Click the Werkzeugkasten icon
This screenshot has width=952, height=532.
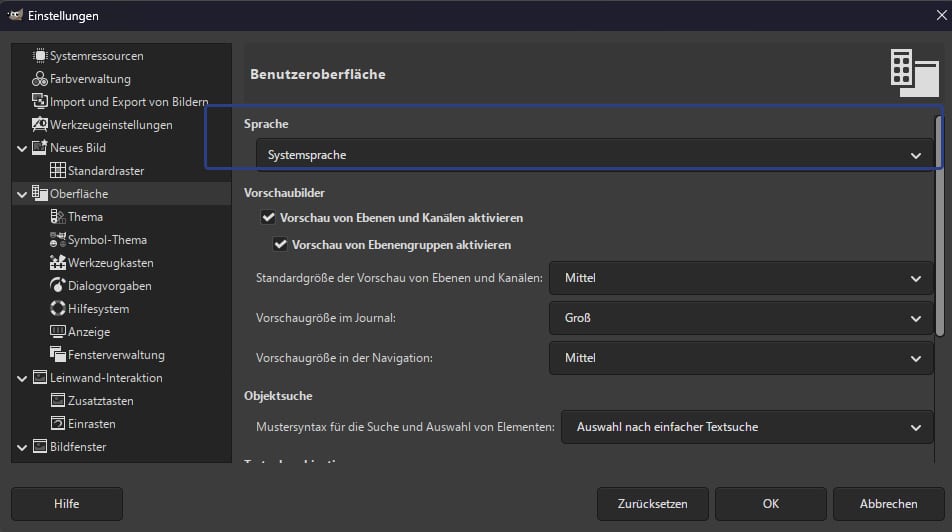[58, 263]
